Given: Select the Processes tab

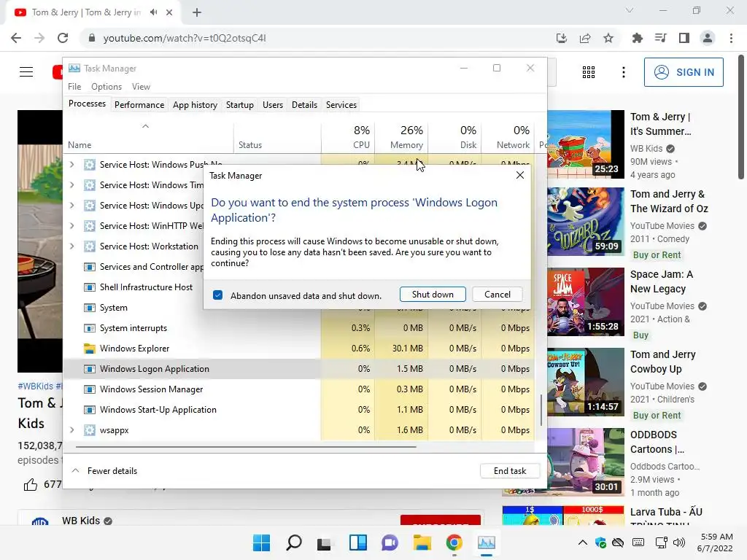Looking at the screenshot, I should [88, 104].
